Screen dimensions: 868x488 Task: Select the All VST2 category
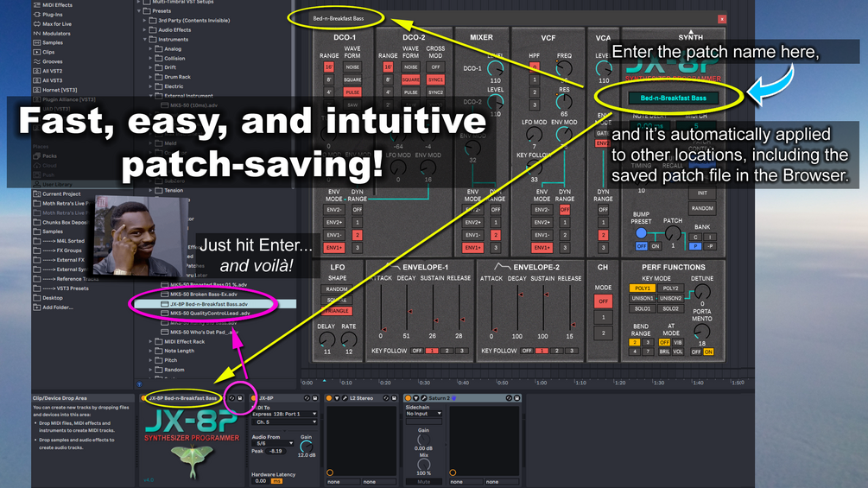point(48,71)
